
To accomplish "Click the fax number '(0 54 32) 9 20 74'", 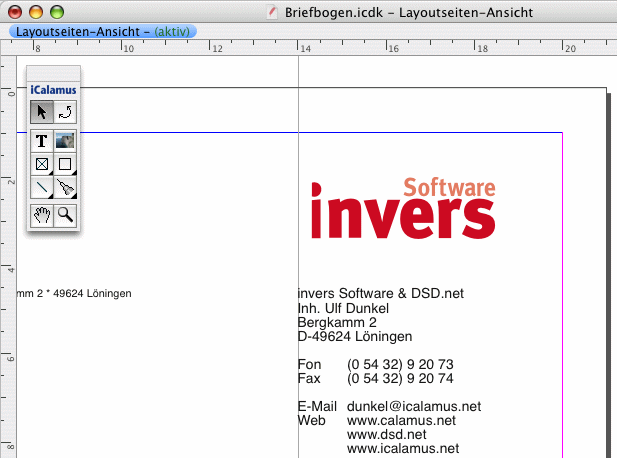I will point(400,379).
